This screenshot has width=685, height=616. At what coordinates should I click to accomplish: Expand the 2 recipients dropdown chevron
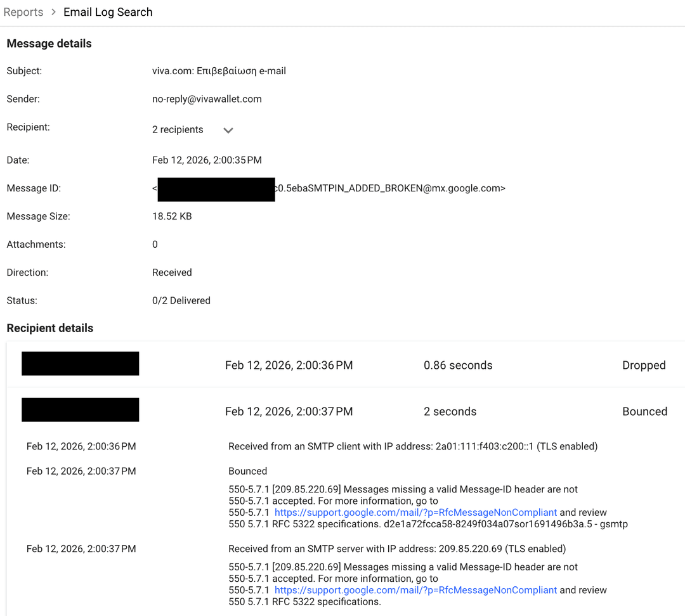(x=228, y=129)
